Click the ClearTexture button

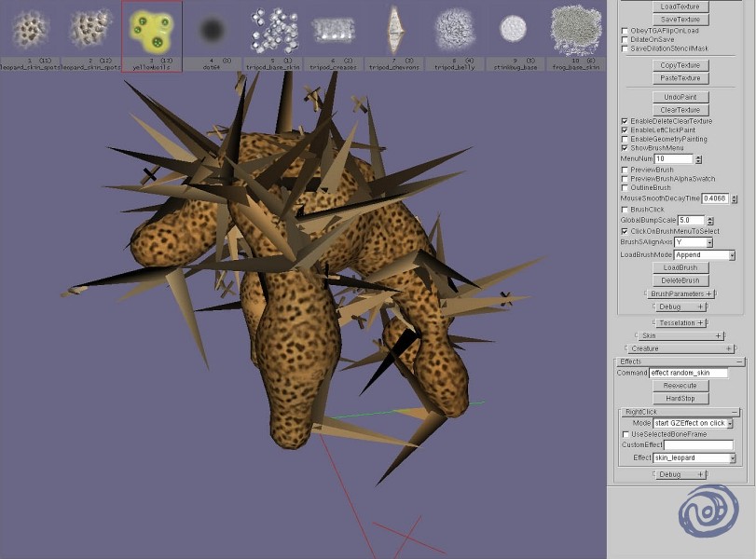click(680, 110)
